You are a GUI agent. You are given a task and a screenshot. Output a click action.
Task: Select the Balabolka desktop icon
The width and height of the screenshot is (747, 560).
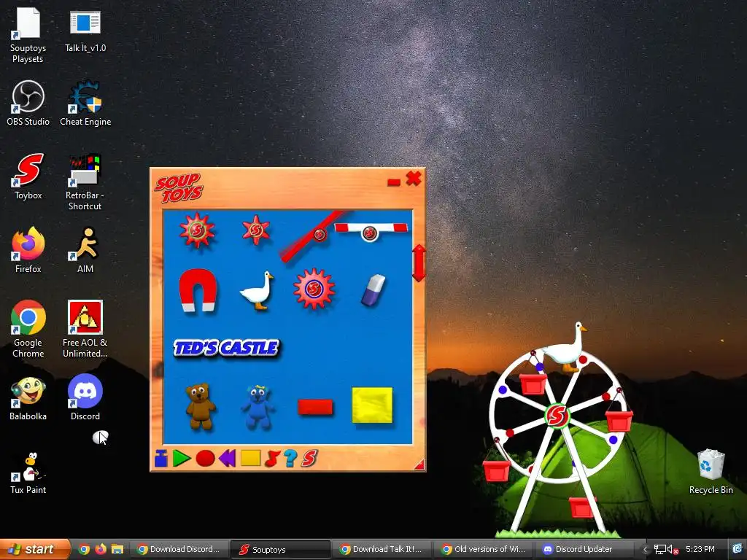click(28, 398)
